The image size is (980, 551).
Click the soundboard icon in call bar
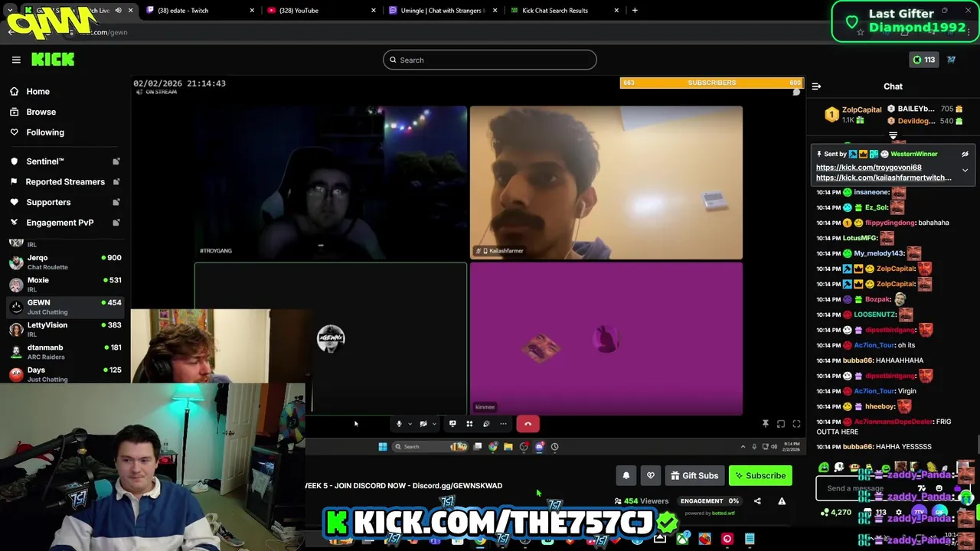[486, 424]
